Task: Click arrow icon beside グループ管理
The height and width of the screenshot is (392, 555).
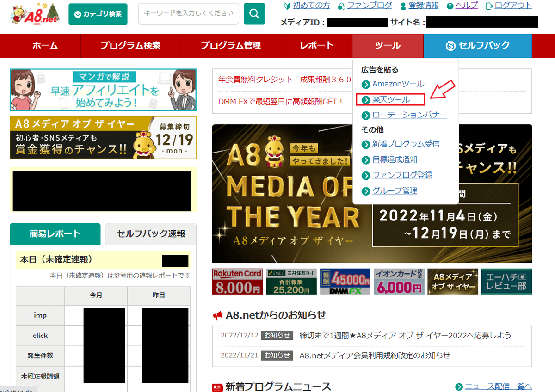Action: tap(366, 191)
